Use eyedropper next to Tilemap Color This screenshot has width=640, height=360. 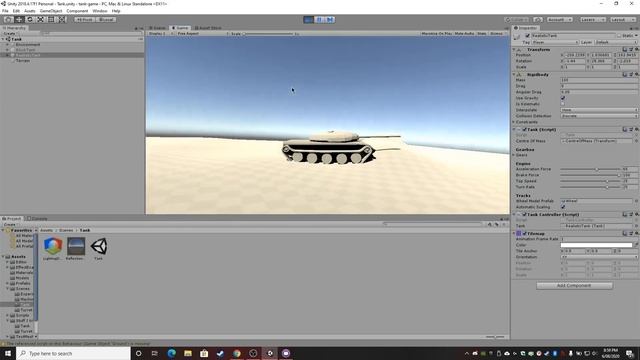pyautogui.click(x=636, y=245)
